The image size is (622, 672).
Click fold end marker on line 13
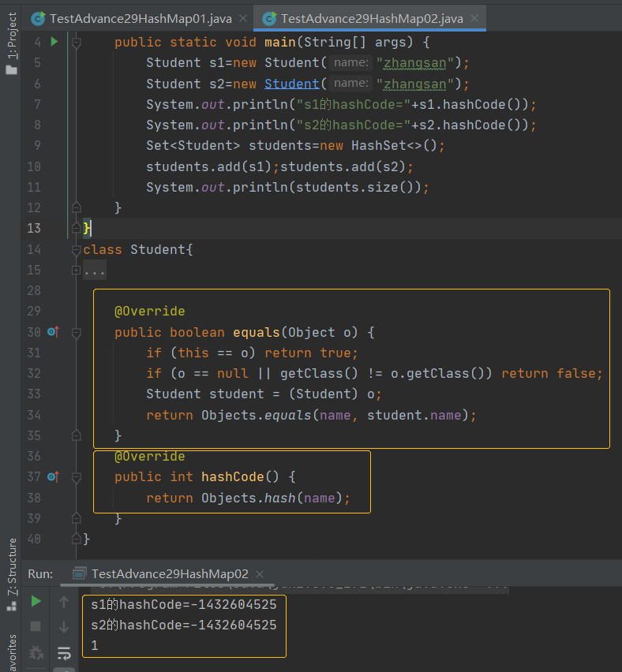tap(77, 229)
